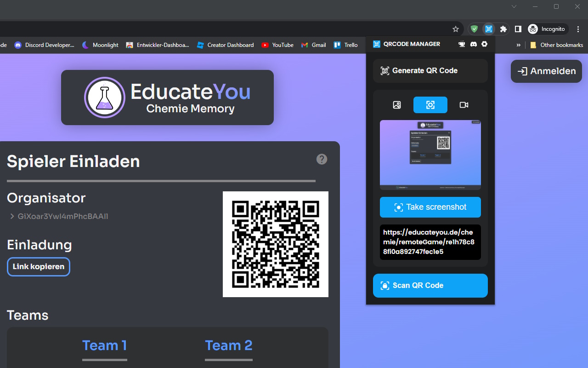Image resolution: width=588 pixels, height=368 pixels.
Task: Select the image upload mode in QR Code Manager
Action: (x=396, y=105)
